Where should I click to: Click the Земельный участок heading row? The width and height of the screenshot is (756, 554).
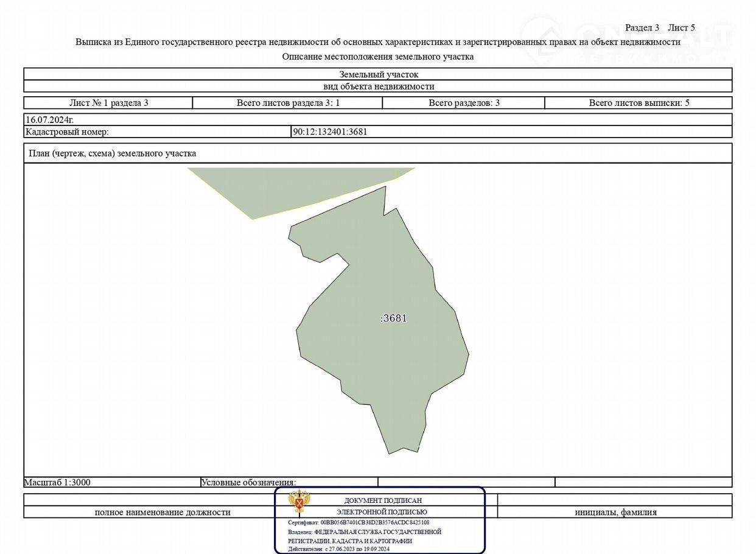(378, 74)
